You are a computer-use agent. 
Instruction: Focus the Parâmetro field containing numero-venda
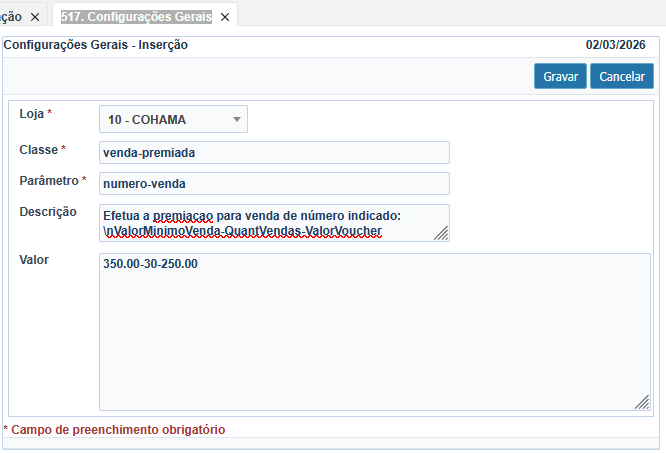click(x=274, y=184)
